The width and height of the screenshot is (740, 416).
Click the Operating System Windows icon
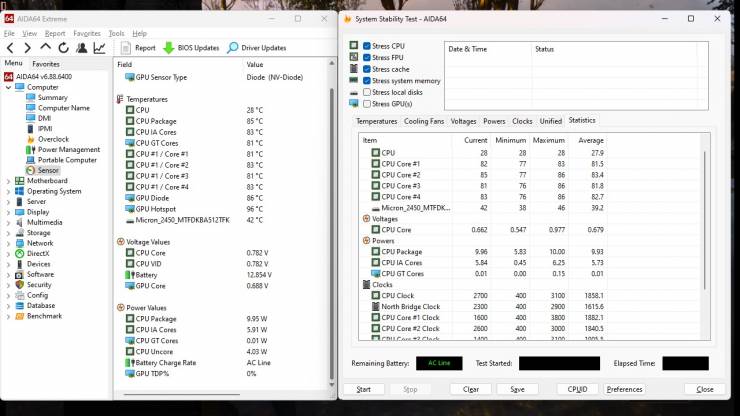pyautogui.click(x=19, y=191)
